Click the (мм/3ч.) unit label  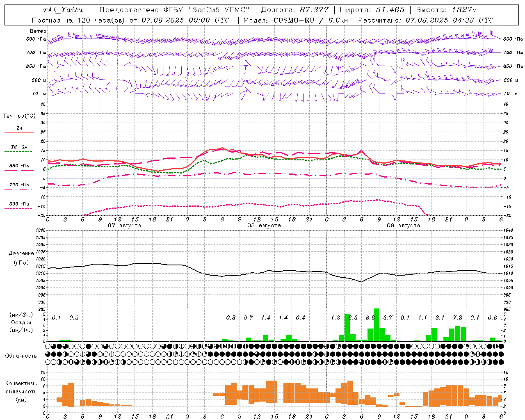click(21, 315)
